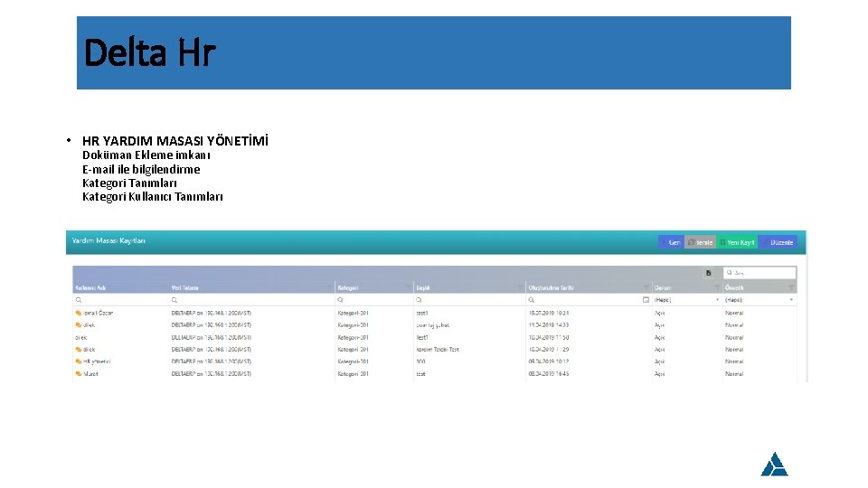
Task: Open the filter icon in Öncelik header
Action: click(x=791, y=287)
